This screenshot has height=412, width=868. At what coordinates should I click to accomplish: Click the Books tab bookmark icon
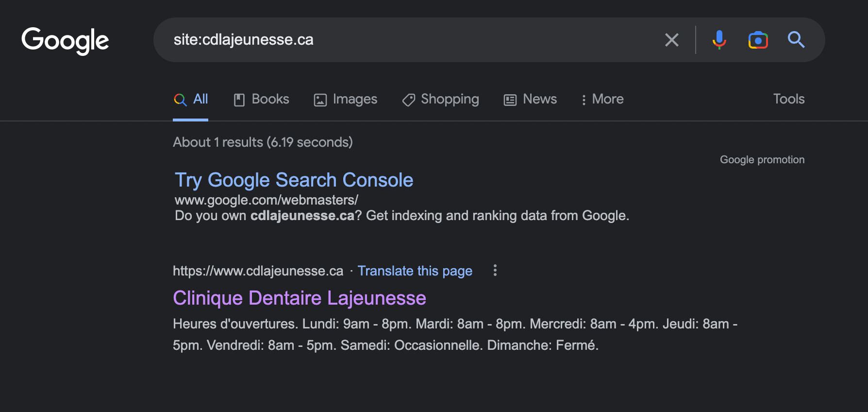click(x=239, y=99)
